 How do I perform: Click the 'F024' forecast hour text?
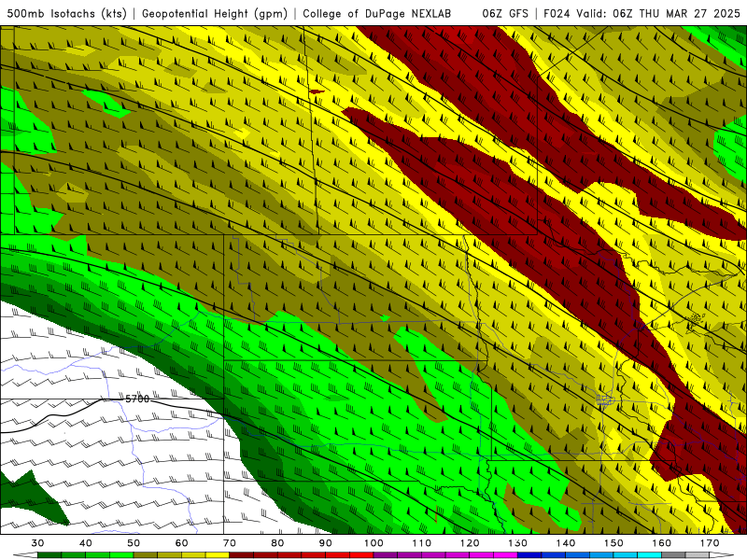[x=557, y=14]
